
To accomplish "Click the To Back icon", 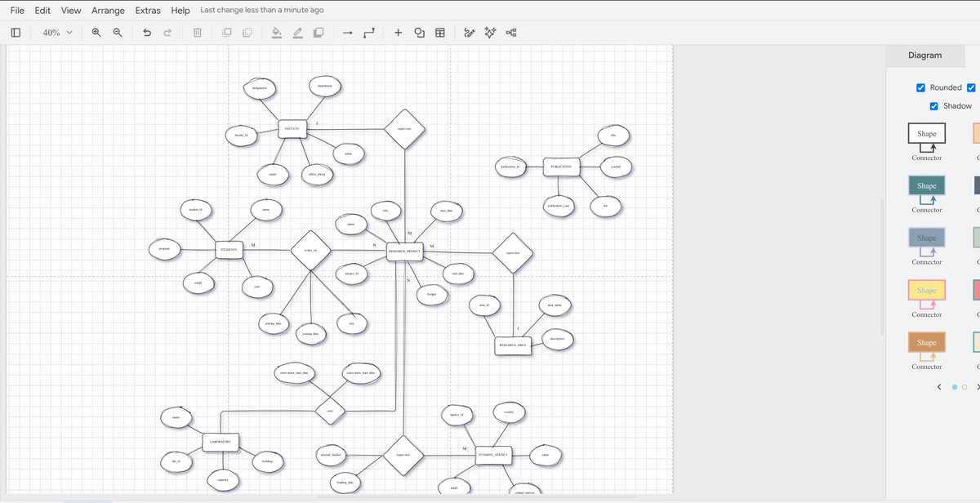I will [247, 33].
